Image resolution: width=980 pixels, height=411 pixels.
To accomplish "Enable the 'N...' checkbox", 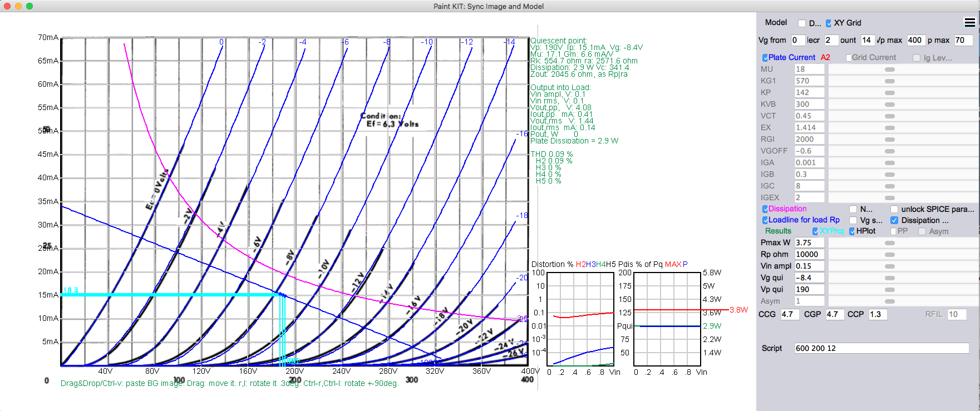I will [853, 209].
